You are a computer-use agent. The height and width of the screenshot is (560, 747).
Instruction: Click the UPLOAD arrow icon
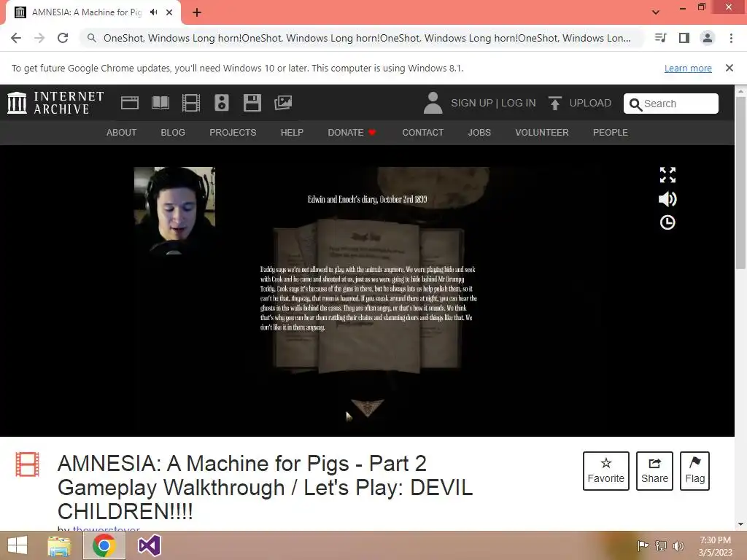(x=554, y=103)
